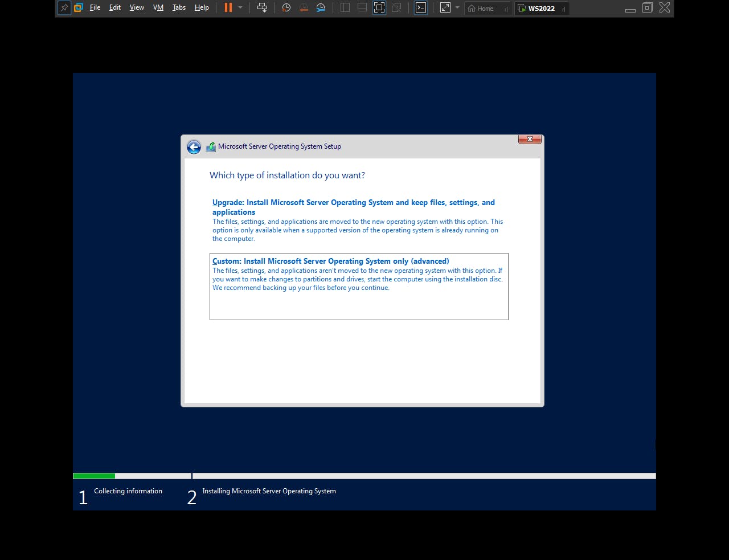Close the Setup dialog with red X
The width and height of the screenshot is (729, 560).
pos(530,139)
